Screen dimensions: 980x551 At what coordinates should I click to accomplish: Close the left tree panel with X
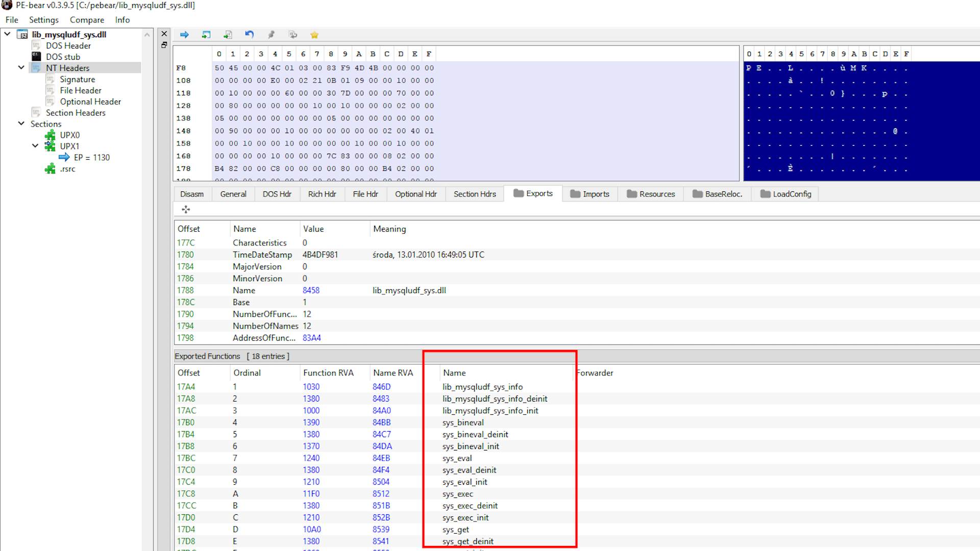click(164, 34)
